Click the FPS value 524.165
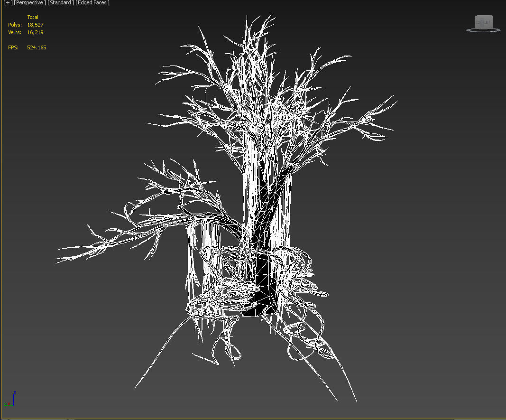 37,47
